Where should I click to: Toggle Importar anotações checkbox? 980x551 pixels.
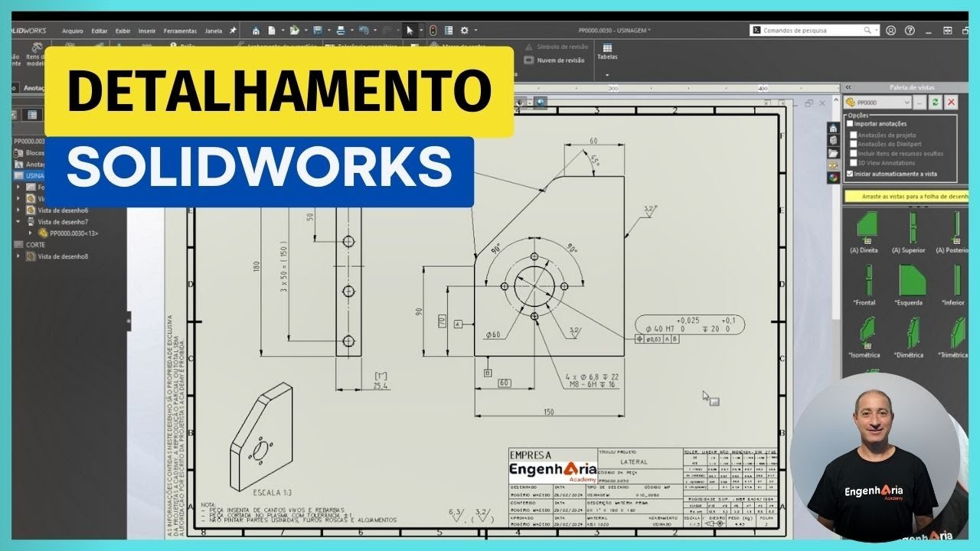pyautogui.click(x=850, y=123)
